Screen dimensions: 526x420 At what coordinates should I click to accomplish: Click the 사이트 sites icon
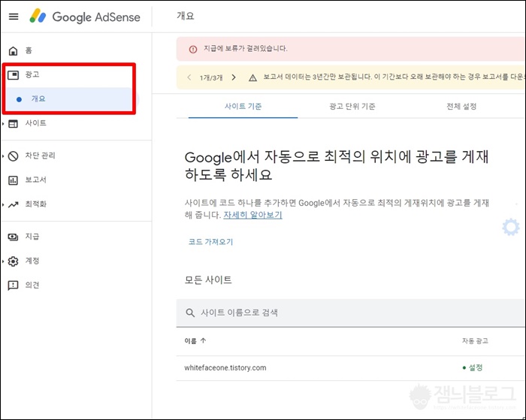[13, 123]
